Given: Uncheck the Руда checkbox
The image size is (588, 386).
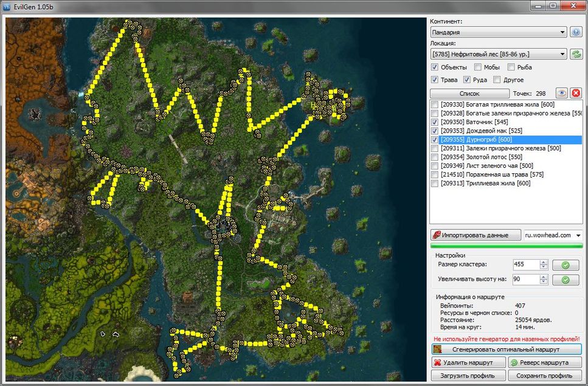Looking at the screenshot, I should (x=467, y=80).
